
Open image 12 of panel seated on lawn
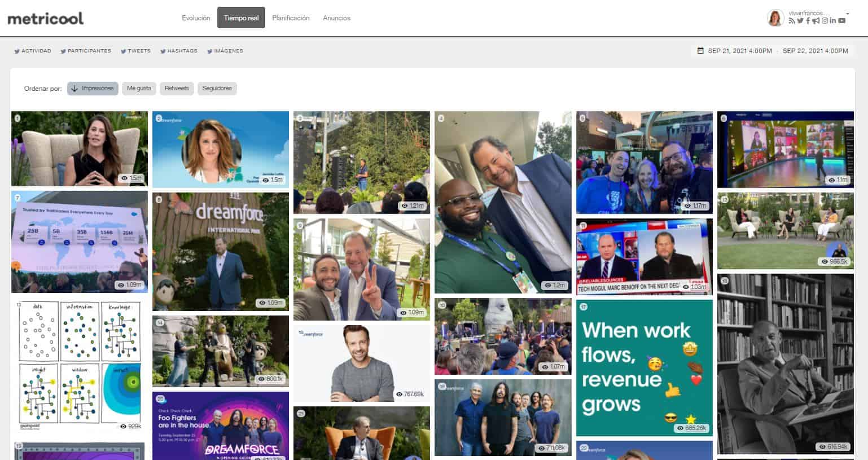pyautogui.click(x=786, y=231)
